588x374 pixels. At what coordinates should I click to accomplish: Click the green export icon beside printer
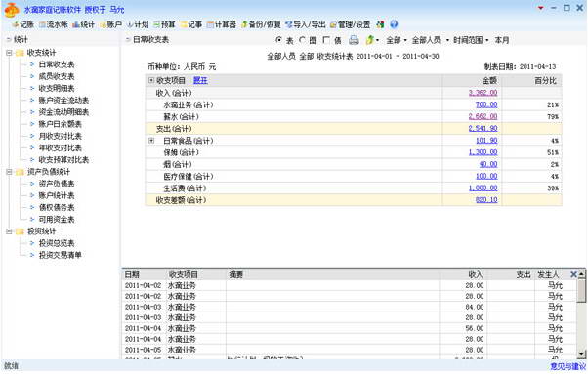[371, 40]
